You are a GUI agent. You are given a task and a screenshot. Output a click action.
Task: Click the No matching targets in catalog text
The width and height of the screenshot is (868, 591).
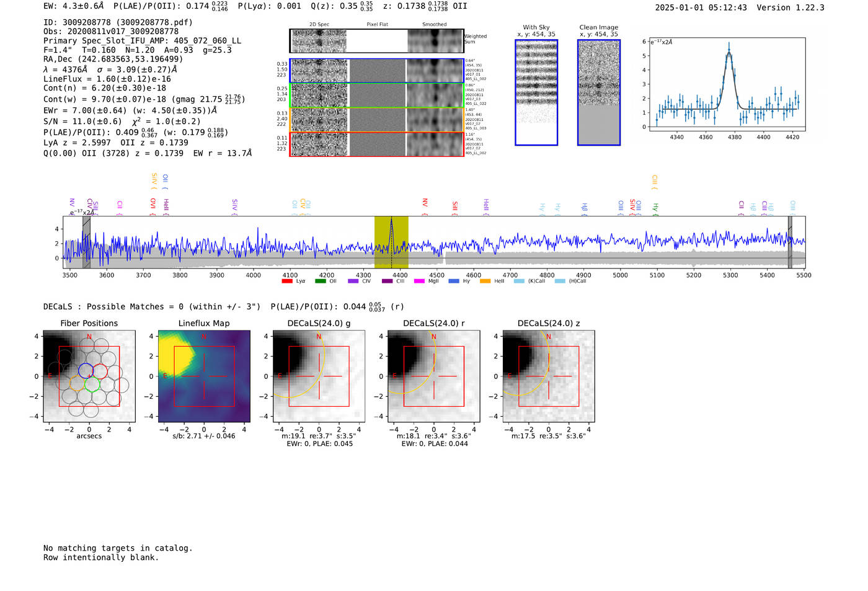click(x=118, y=548)
